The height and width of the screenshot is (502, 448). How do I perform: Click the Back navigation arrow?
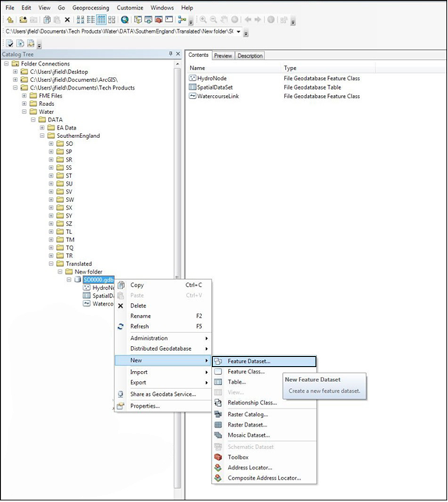(248, 19)
